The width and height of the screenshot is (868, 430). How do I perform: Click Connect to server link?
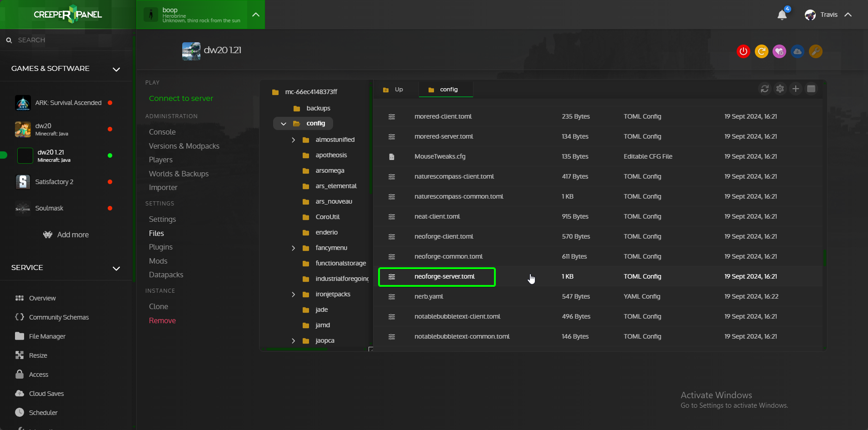(x=181, y=98)
